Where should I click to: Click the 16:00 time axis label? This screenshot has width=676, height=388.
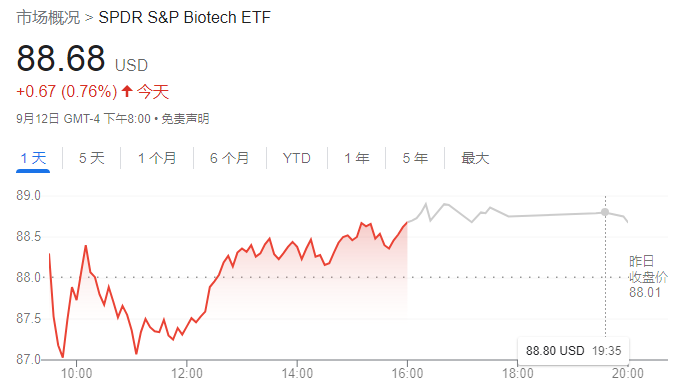pos(407,373)
